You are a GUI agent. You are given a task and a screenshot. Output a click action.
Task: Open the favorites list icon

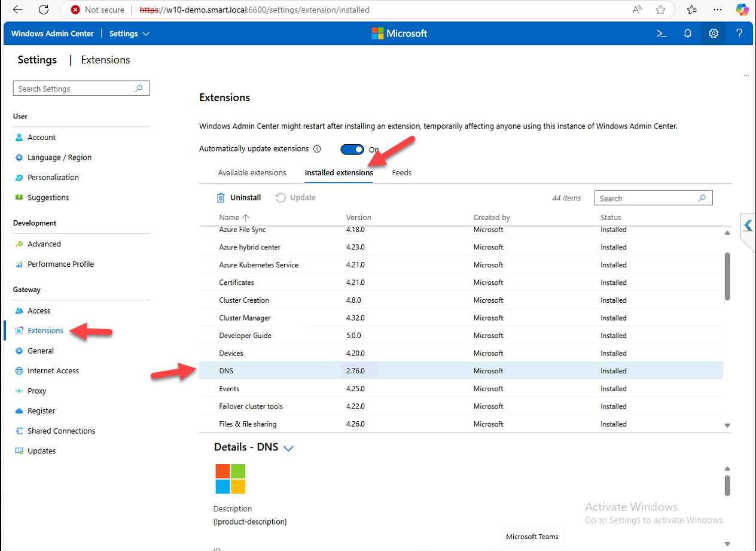coord(692,10)
